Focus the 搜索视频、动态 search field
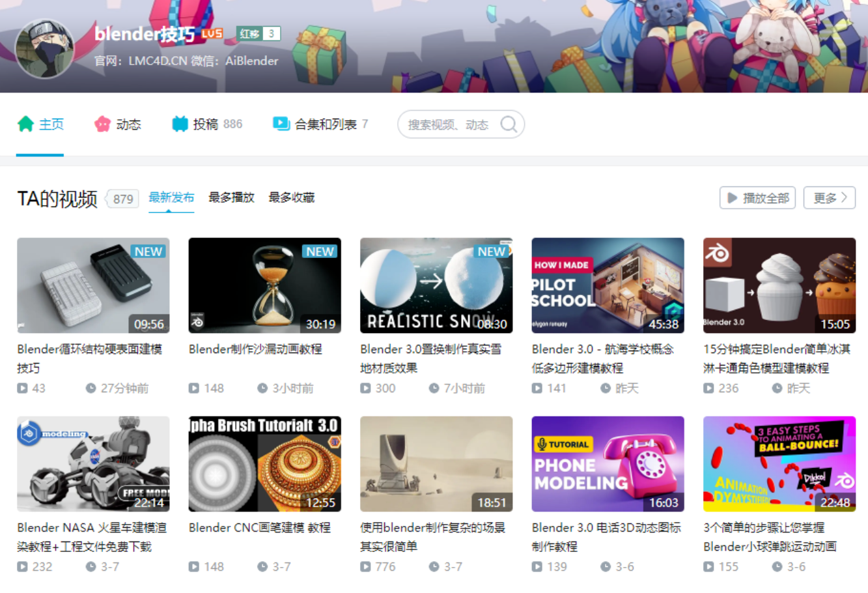The height and width of the screenshot is (593, 868). (x=461, y=124)
